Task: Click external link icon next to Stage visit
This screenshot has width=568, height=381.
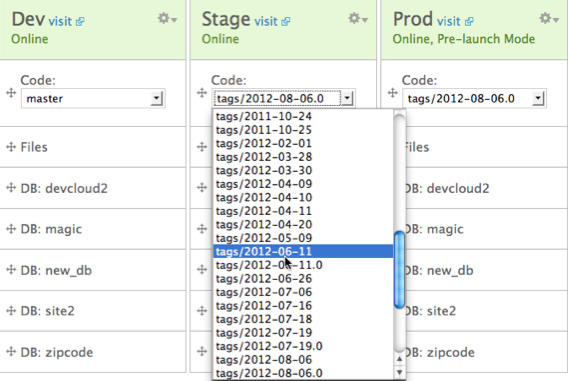Action: click(286, 22)
